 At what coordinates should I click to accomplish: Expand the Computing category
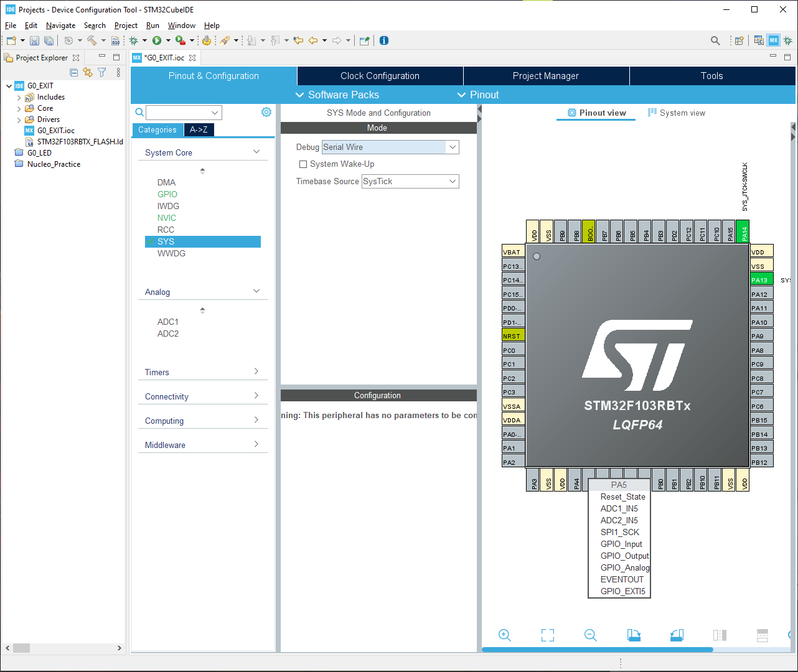point(256,420)
